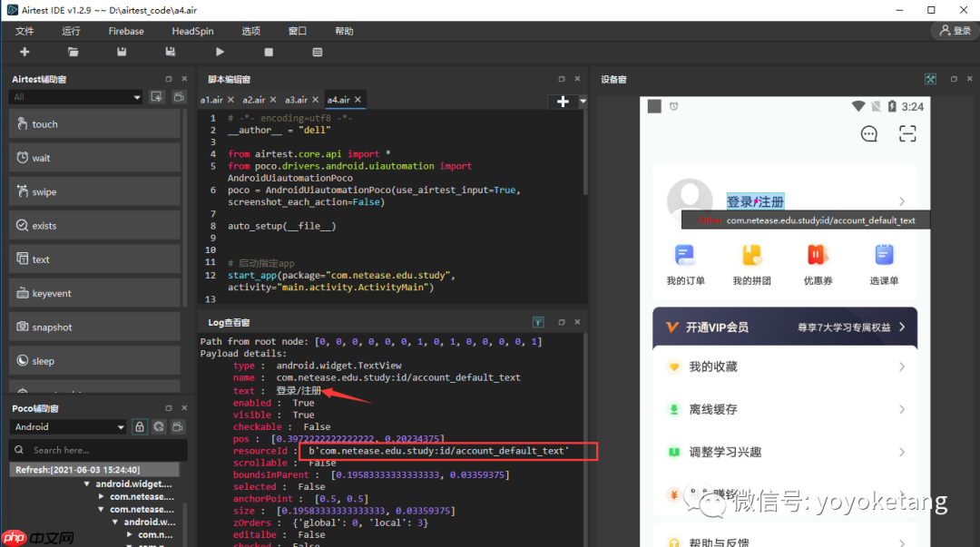Click the snapshot command button

(x=94, y=327)
